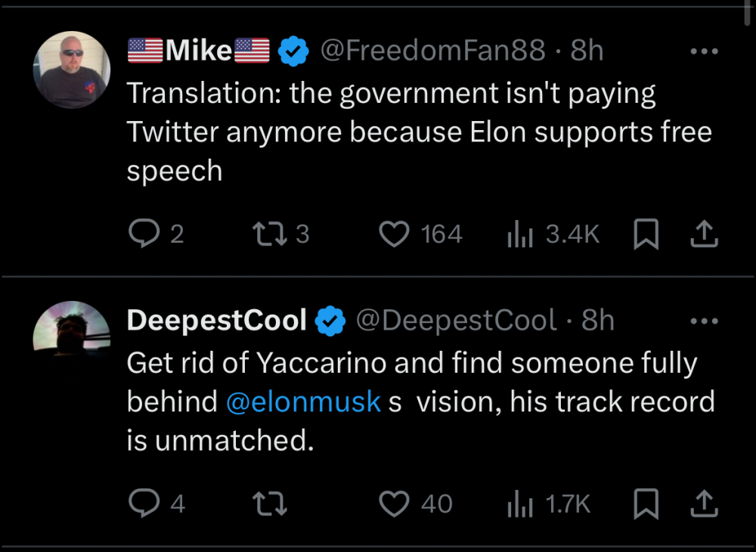This screenshot has width=756, height=552.
Task: Open more options on DeepestCool's tweet
Action: point(704,321)
